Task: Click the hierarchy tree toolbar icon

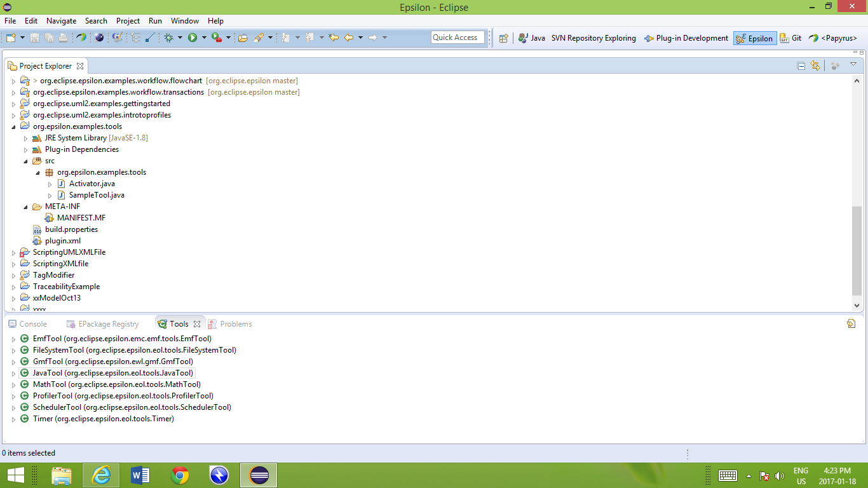Action: (136, 38)
